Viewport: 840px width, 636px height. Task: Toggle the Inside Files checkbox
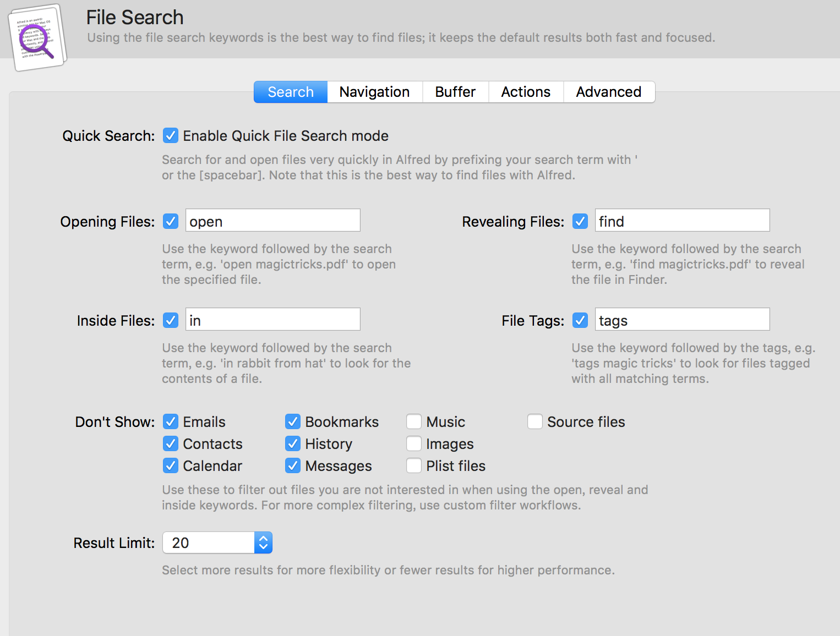coord(171,321)
